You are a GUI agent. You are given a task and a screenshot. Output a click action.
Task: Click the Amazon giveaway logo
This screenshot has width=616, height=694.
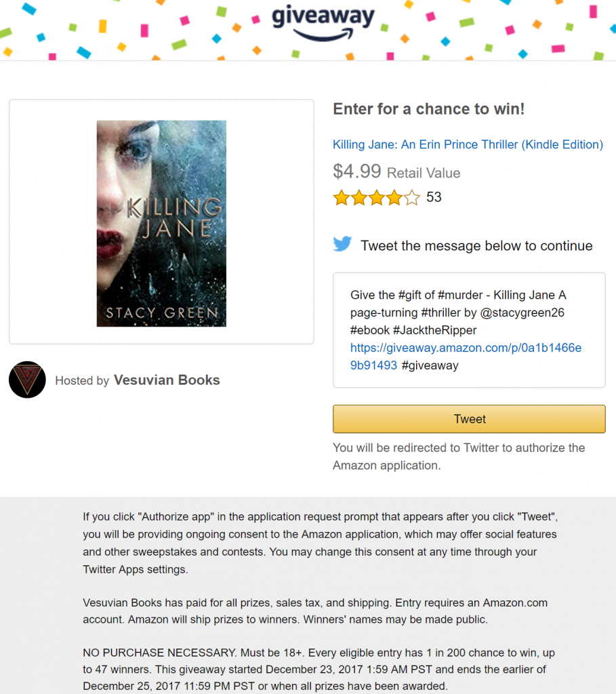323,23
